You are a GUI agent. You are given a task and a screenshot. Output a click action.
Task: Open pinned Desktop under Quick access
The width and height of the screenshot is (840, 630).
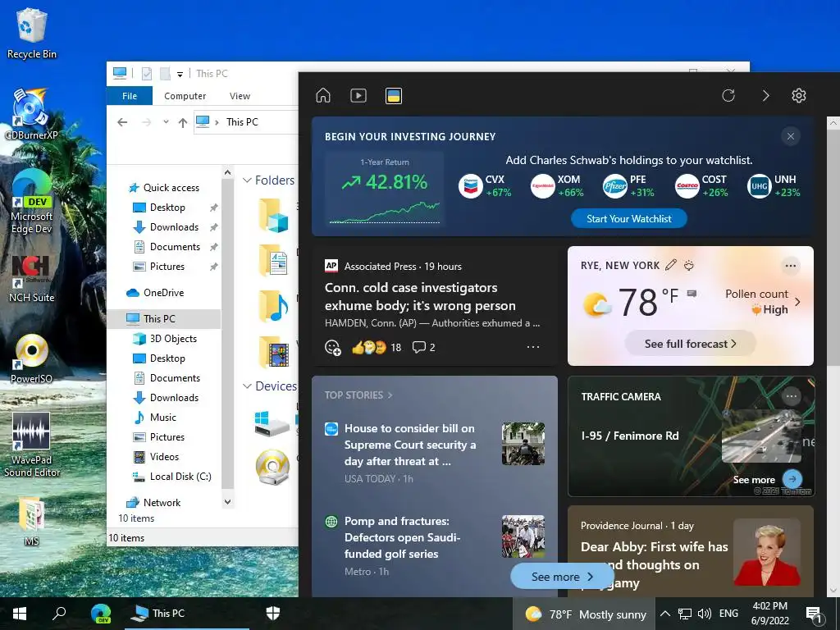167,208
